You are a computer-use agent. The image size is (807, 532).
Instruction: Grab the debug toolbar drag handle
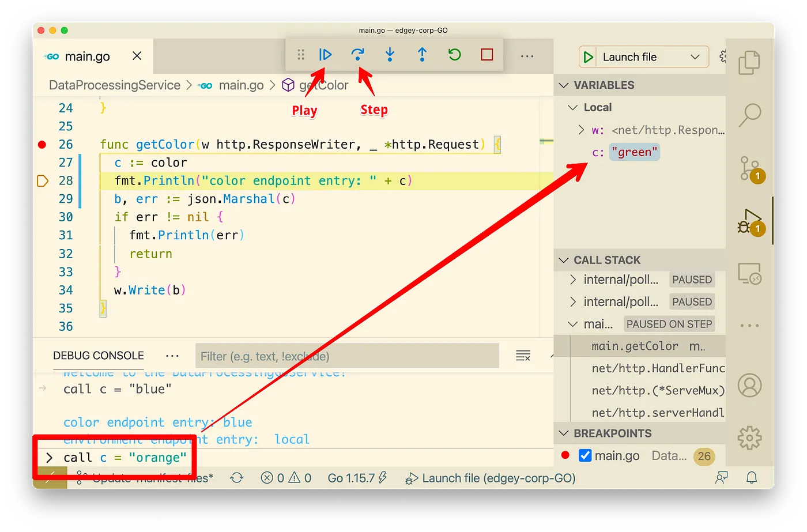coord(301,55)
